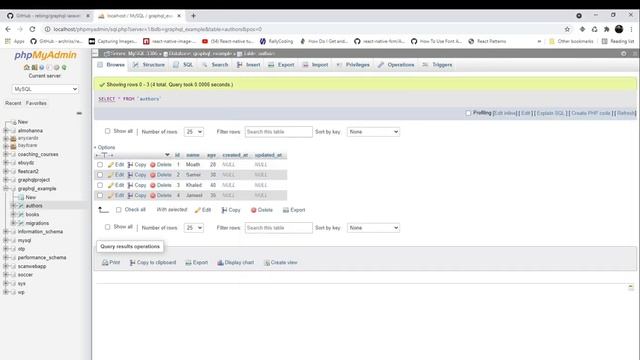Screen dimensions: 640x360
Task: Open the Insert tab
Action: [249, 65]
